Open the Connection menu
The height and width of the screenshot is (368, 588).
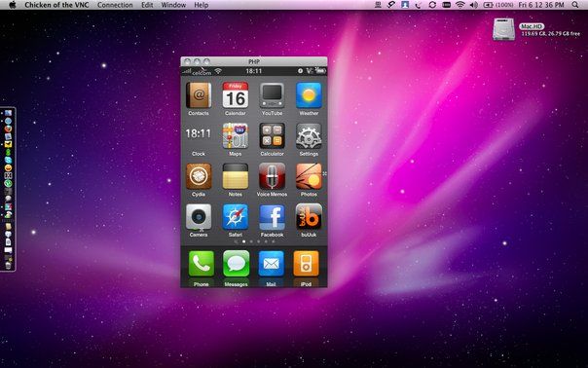coord(115,5)
